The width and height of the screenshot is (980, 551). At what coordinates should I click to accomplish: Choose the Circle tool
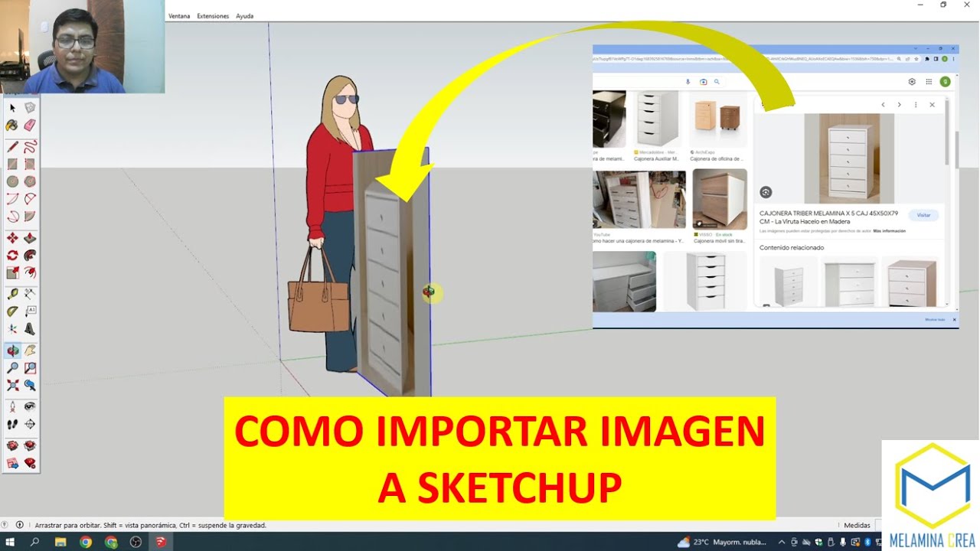12,181
